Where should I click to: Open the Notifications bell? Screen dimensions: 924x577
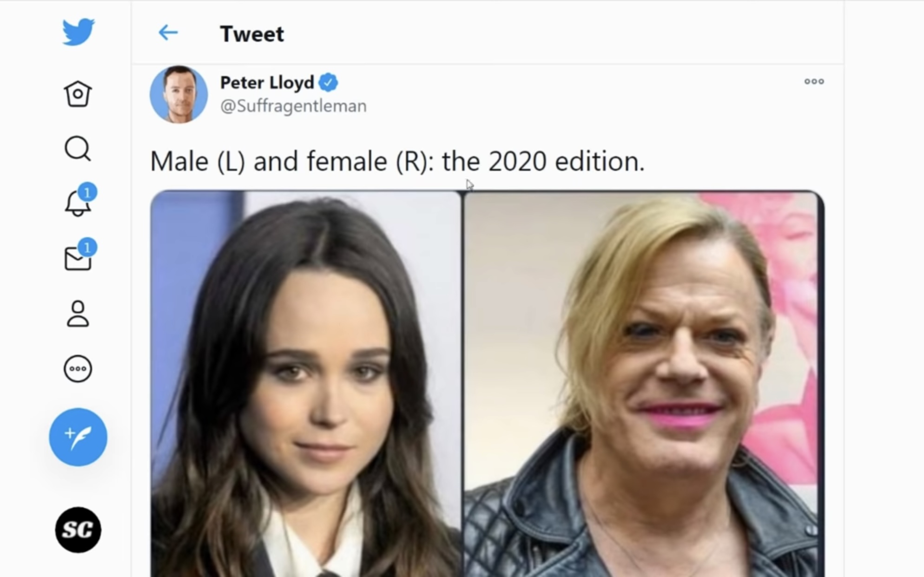point(76,204)
